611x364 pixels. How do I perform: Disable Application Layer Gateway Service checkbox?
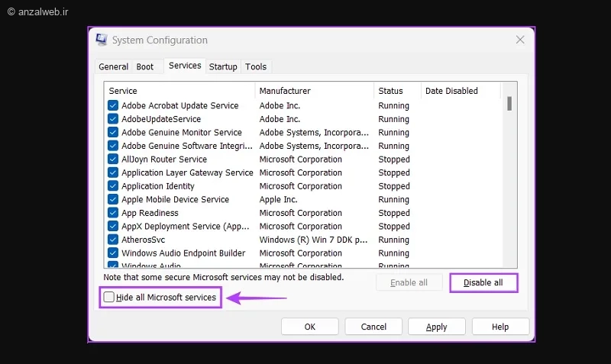point(112,172)
